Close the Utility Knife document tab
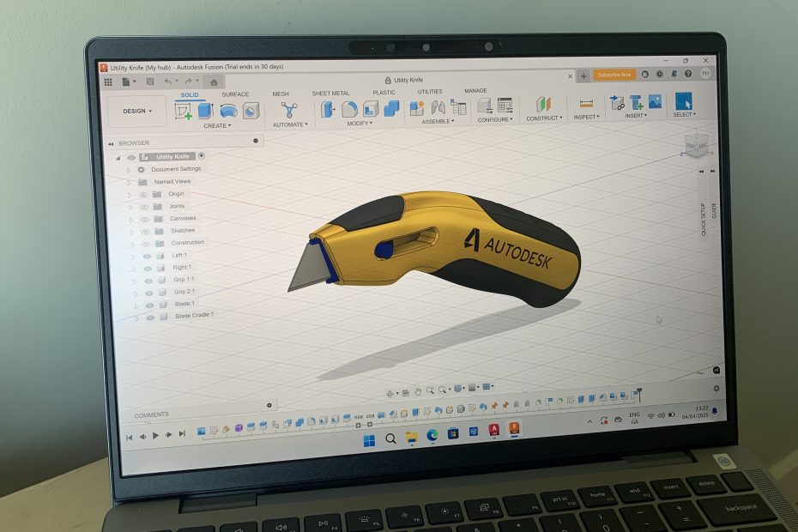Screen dimensions: 798x532 [570, 76]
